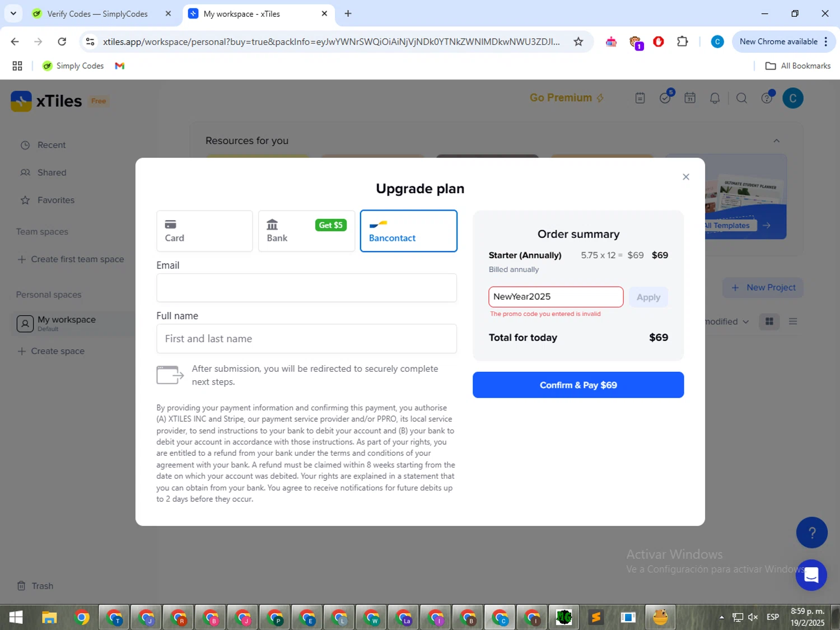This screenshot has height=630, width=840.
Task: Open Simply Codes bookmark
Action: point(73,66)
